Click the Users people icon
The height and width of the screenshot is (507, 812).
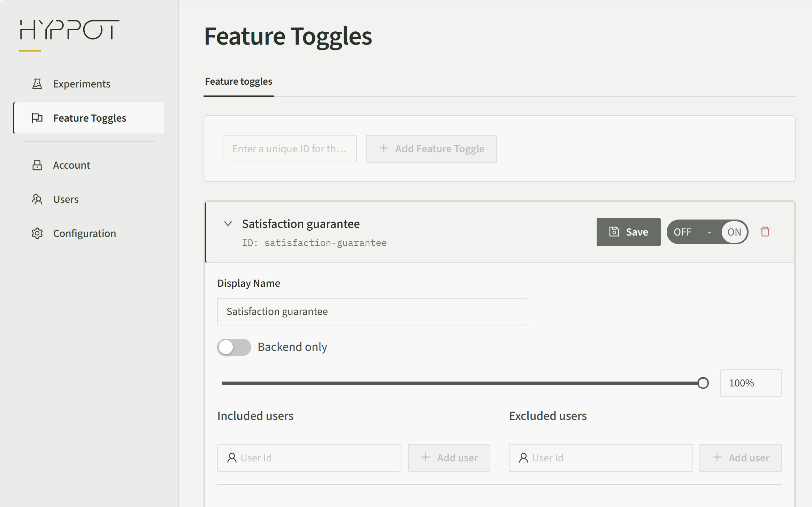pos(37,199)
